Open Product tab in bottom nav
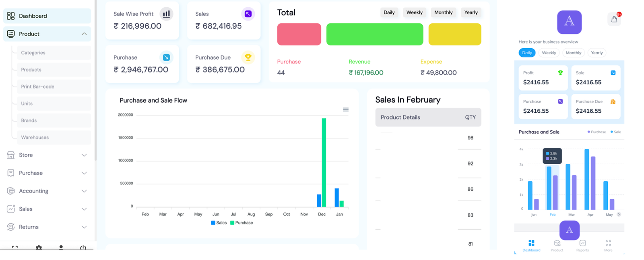 click(557, 246)
